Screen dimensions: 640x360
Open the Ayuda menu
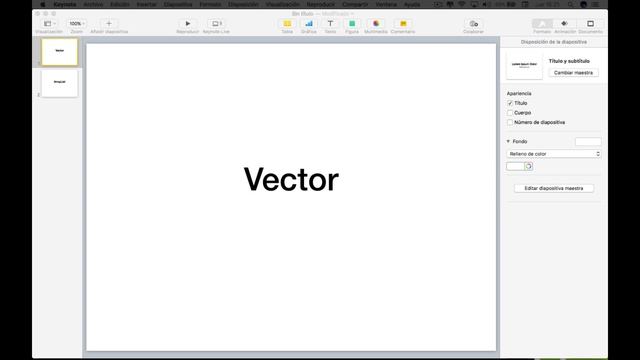tap(412, 4)
